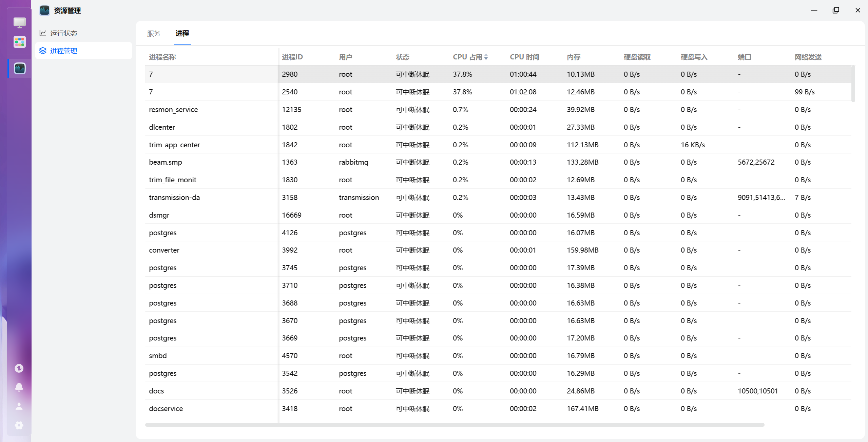Click the user account icon

[x=19, y=406]
